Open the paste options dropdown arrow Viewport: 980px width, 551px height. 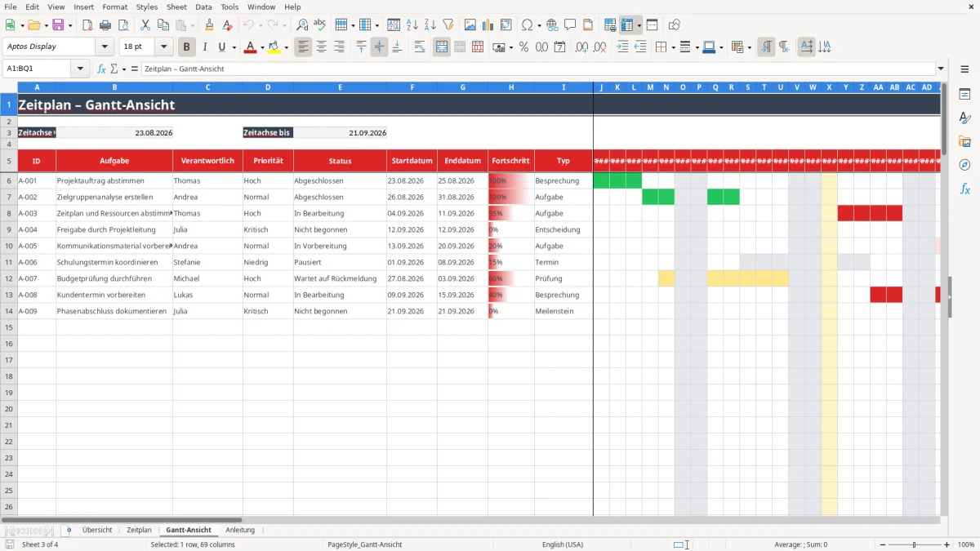point(193,25)
